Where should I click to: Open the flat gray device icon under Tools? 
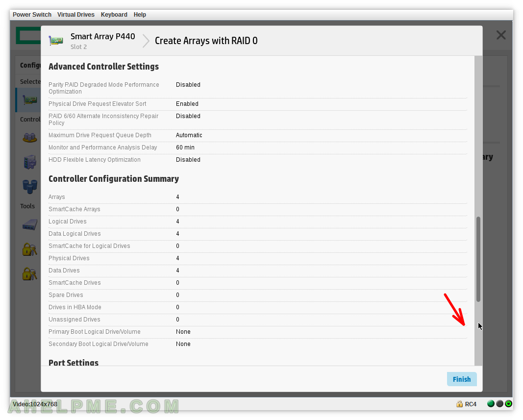tap(30, 224)
